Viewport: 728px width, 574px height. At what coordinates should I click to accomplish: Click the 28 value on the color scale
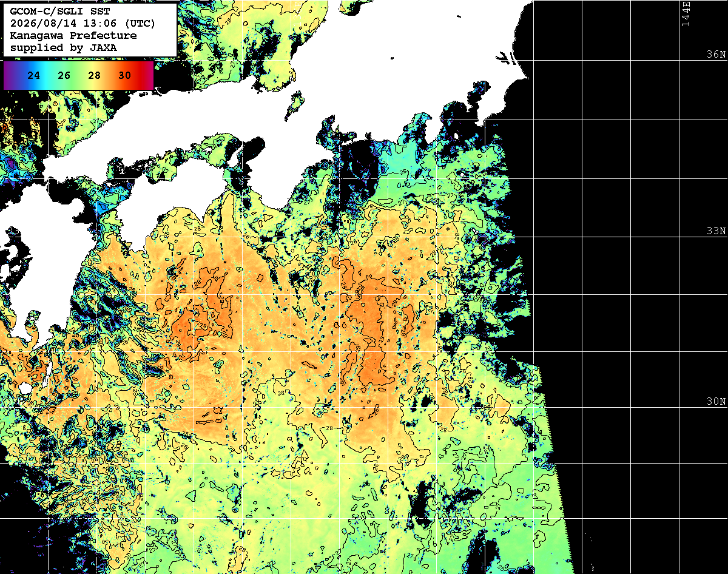pyautogui.click(x=94, y=75)
